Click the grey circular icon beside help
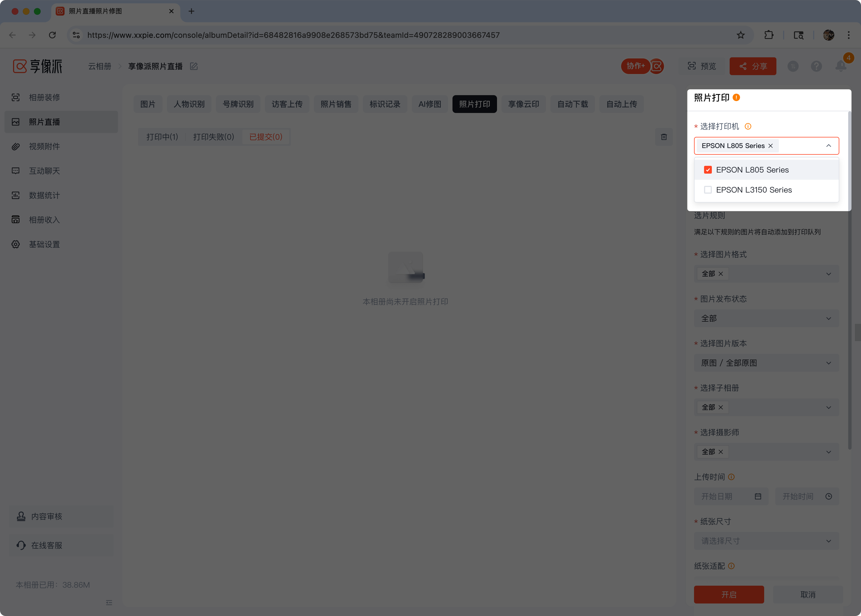Viewport: 861px width, 616px height. pos(793,66)
